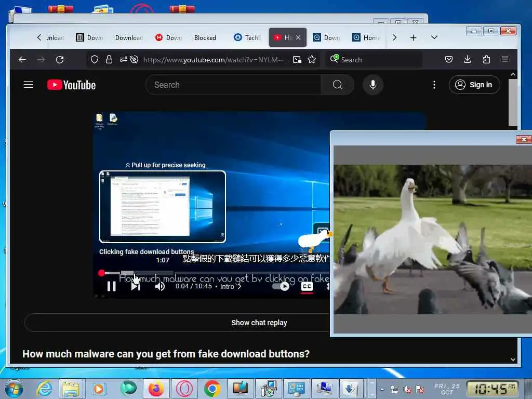The width and height of the screenshot is (532, 399).
Task: Toggle closed captions with the CC button
Action: click(x=307, y=287)
